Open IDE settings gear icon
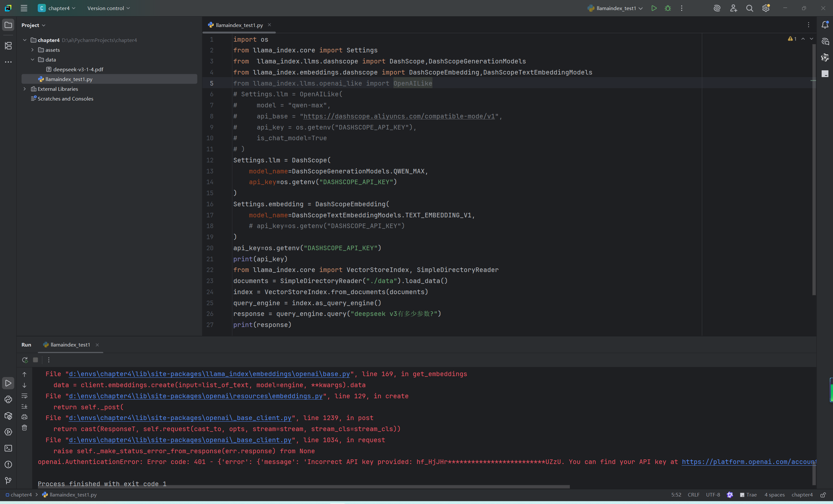The width and height of the screenshot is (833, 504). [x=766, y=8]
